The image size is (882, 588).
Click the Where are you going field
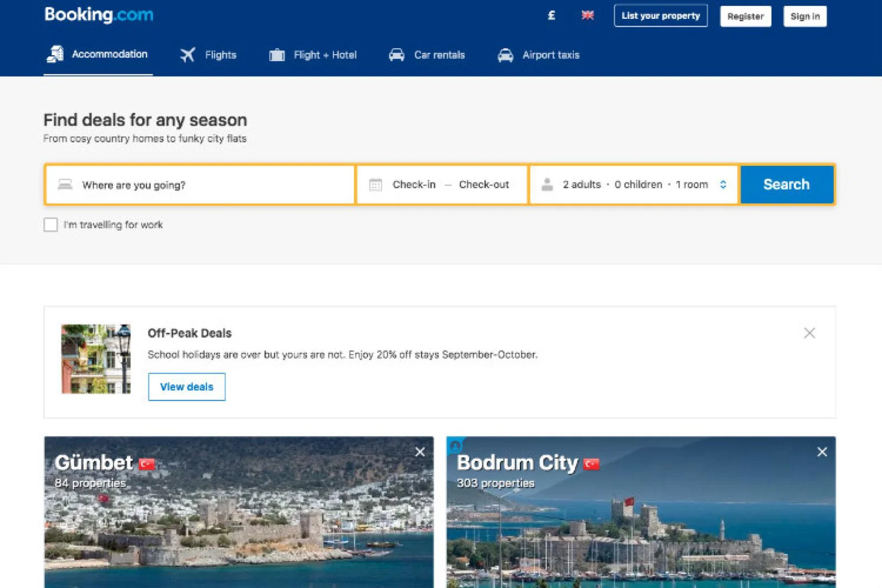coord(200,185)
